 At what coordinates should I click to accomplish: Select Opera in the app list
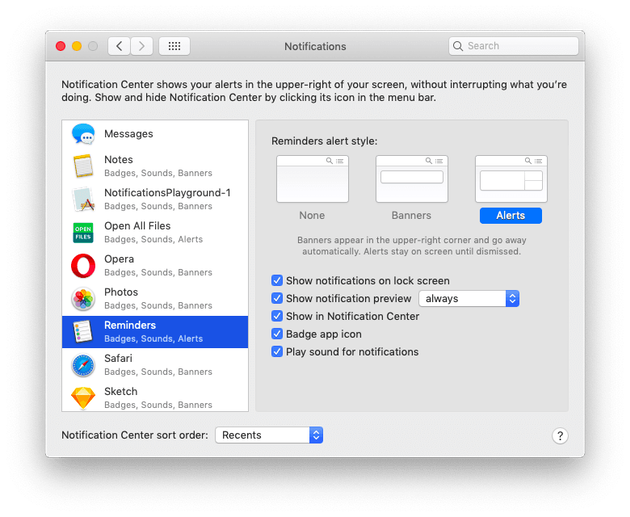pos(155,266)
